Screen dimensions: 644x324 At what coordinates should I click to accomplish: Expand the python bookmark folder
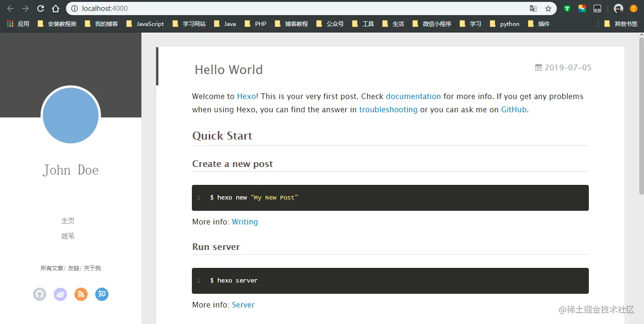[x=505, y=24]
